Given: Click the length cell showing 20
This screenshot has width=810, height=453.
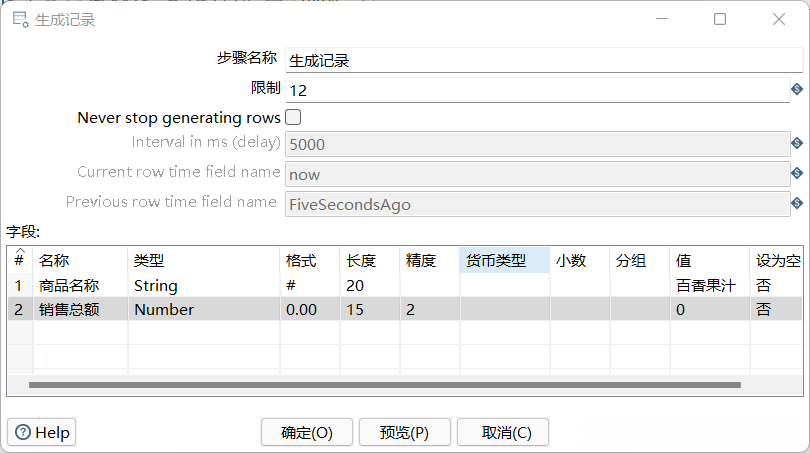Looking at the screenshot, I should coord(369,285).
